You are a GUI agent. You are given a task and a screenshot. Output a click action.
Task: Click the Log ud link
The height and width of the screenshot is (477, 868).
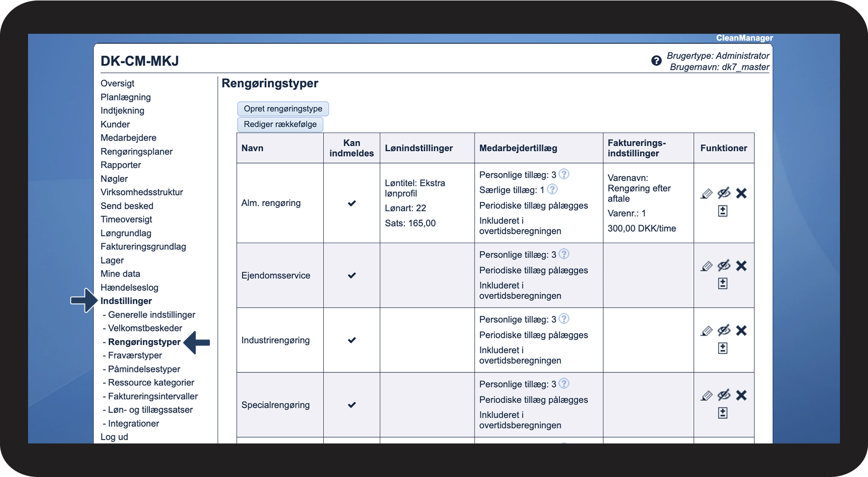[x=114, y=437]
